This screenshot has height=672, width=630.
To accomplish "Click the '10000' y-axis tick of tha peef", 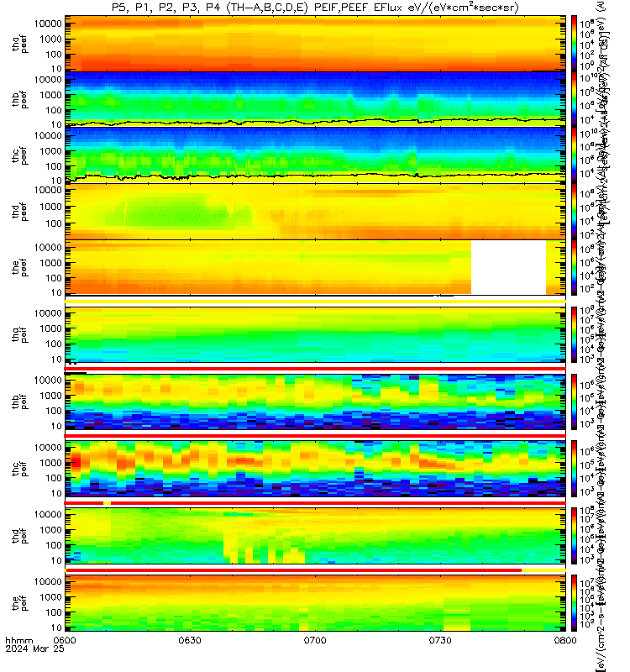I will [48, 24].
